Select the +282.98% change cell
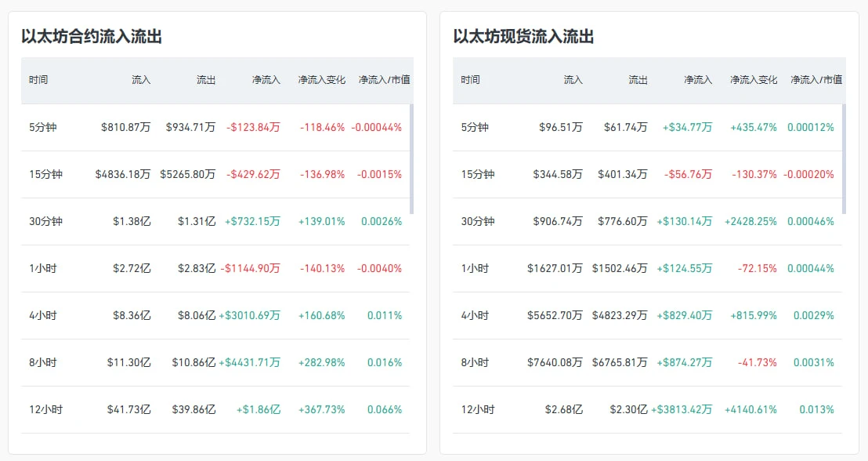Image resolution: width=868 pixels, height=461 pixels. (x=322, y=363)
